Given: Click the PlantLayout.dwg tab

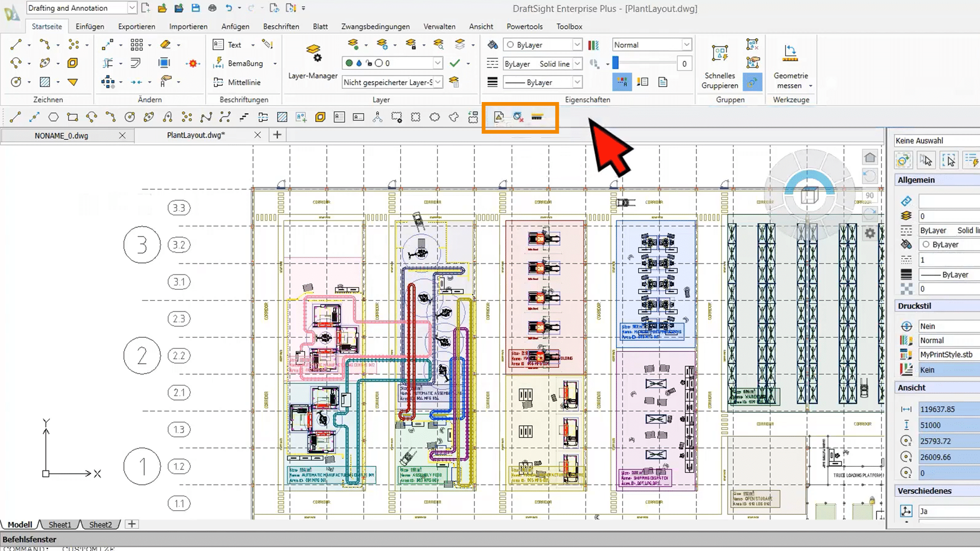Looking at the screenshot, I should 194,135.
